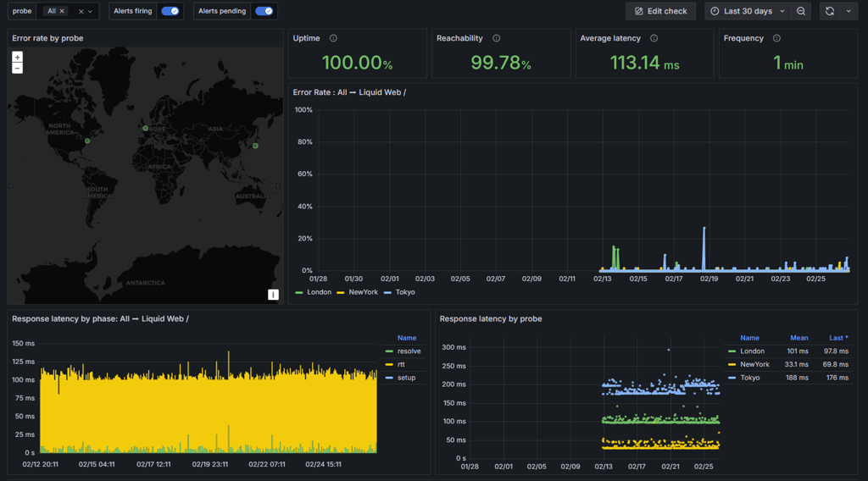Viewport: 868px width, 481px height.
Task: Click the Japan probe marker on map
Action: coord(255,146)
